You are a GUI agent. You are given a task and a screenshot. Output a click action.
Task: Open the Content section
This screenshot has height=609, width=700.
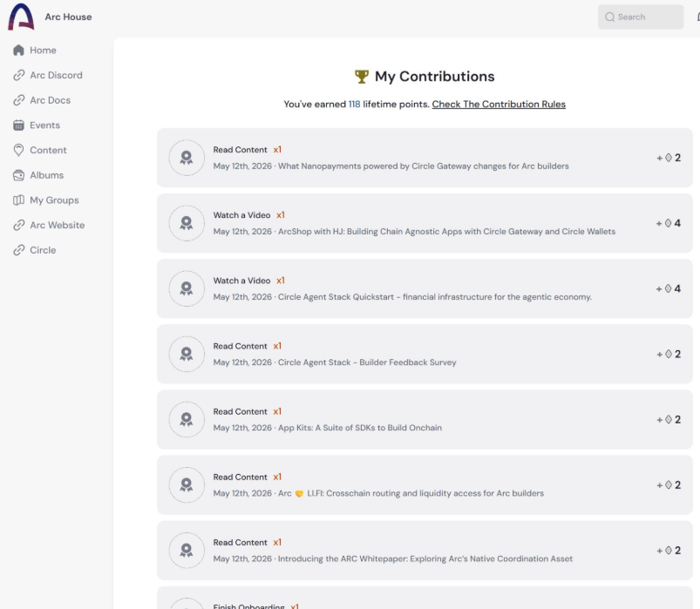[x=40, y=151]
